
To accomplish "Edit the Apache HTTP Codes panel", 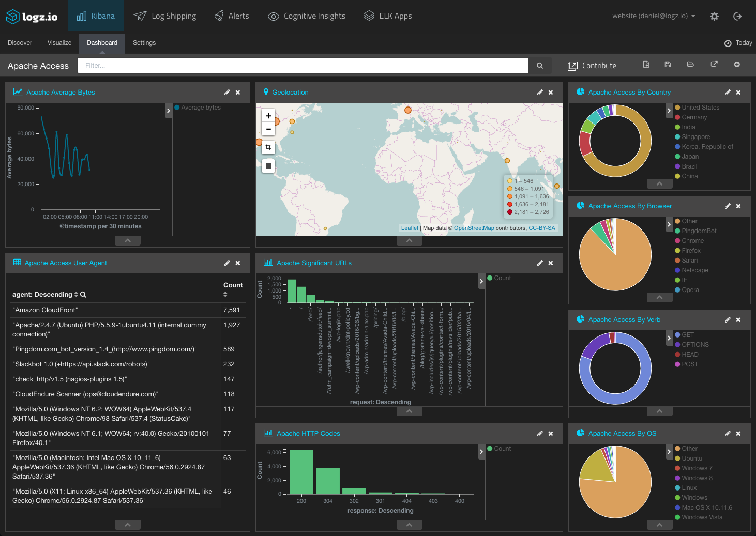I will pyautogui.click(x=540, y=434).
